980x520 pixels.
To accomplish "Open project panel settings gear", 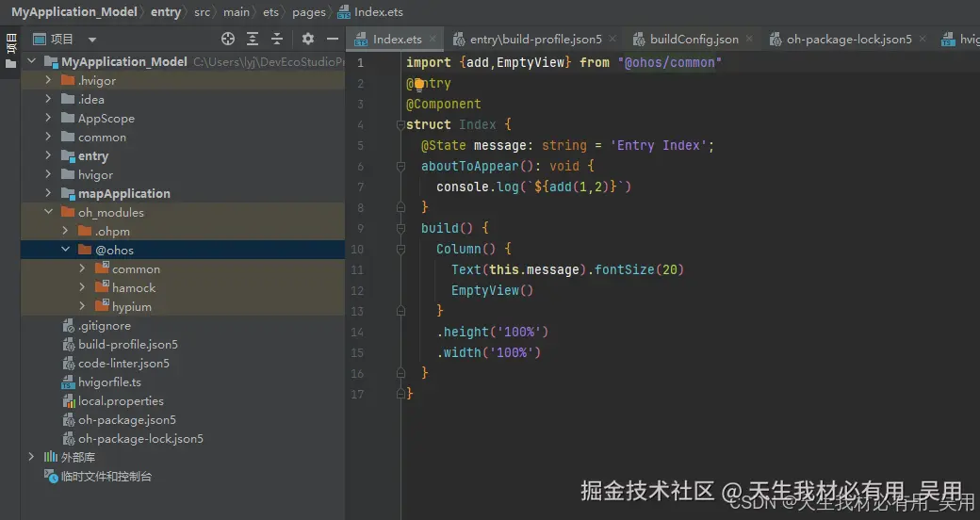I will coord(307,39).
